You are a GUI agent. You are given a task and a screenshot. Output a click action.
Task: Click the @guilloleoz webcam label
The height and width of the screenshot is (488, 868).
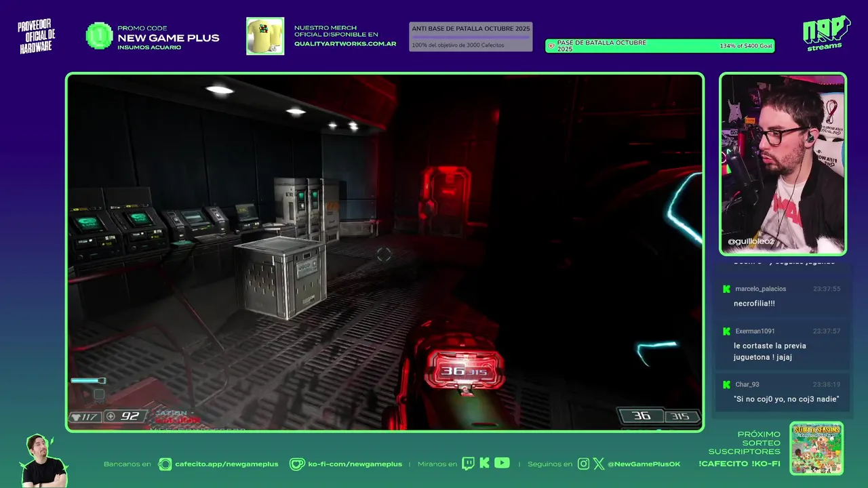pyautogui.click(x=751, y=241)
